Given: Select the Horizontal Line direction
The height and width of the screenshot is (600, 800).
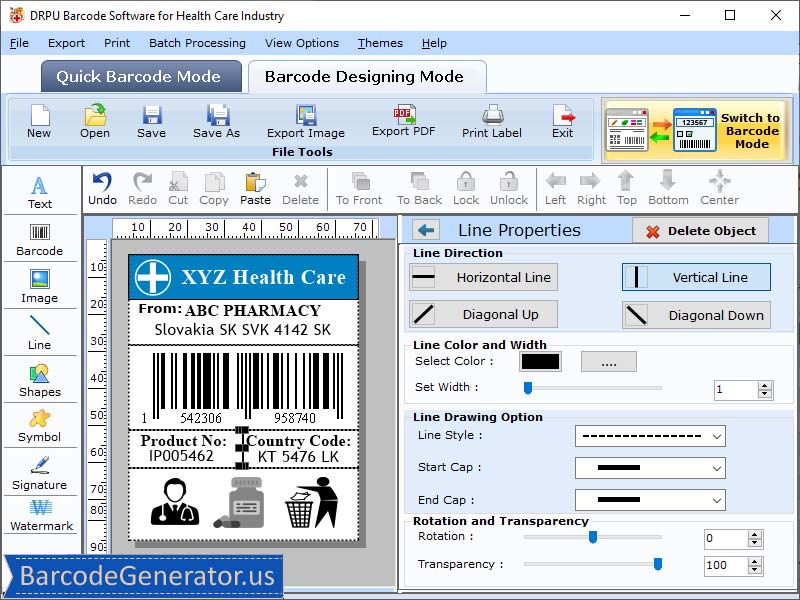Looking at the screenshot, I should tap(482, 277).
